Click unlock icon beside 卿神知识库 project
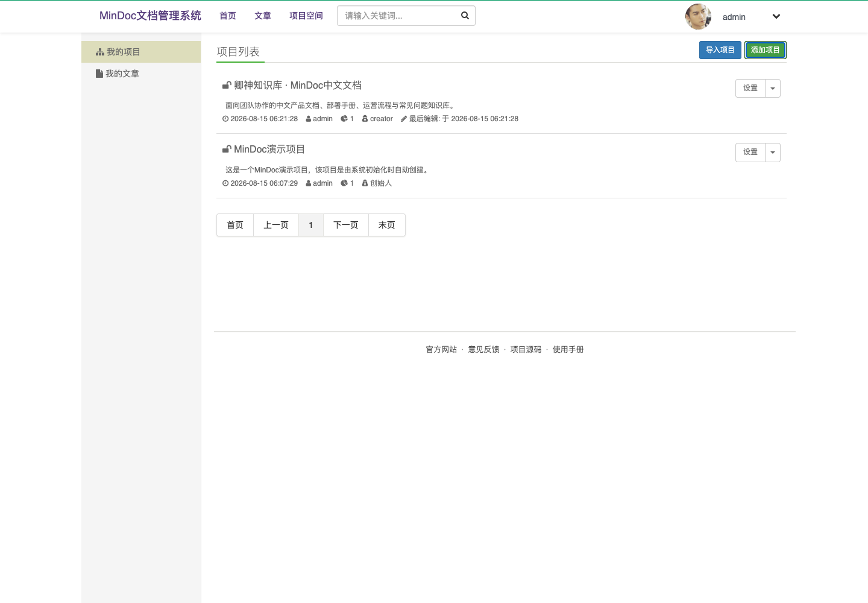Viewport: 868px width, 603px height. click(227, 85)
